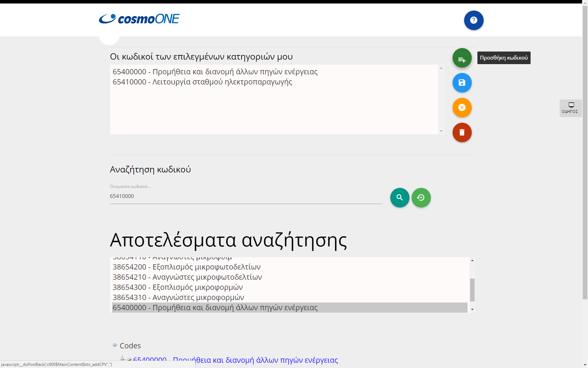Click scroll-up arrow of selected categories box
Image resolution: width=588 pixels, height=368 pixels.
441,68
